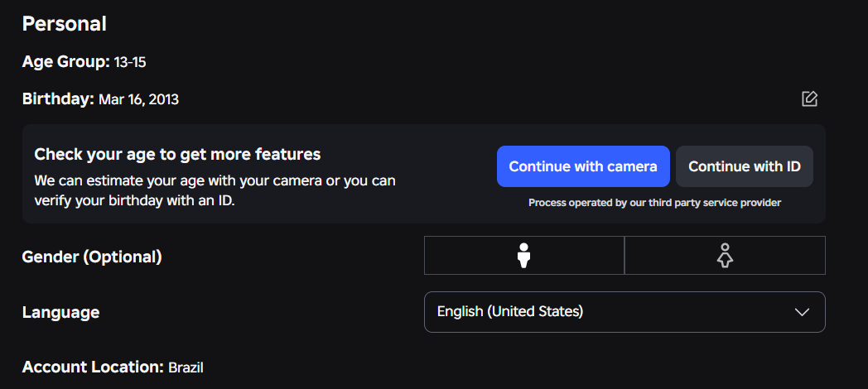Click the third party service provider note
The width and height of the screenshot is (868, 389).
(654, 203)
